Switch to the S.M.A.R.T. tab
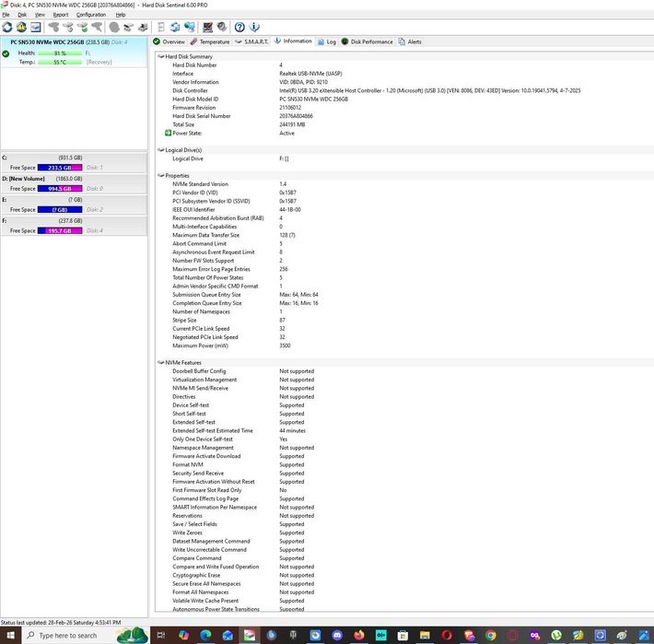Screen dimensions: 654x644 click(251, 41)
